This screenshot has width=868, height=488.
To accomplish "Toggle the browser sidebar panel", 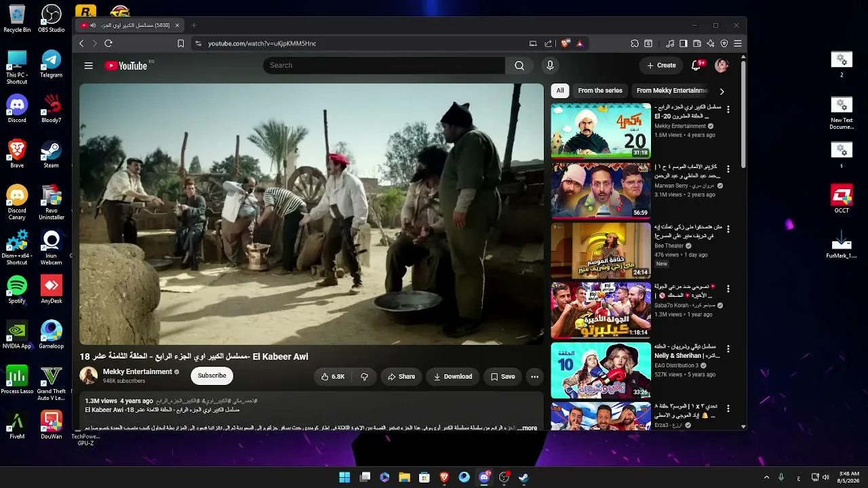I will (684, 43).
